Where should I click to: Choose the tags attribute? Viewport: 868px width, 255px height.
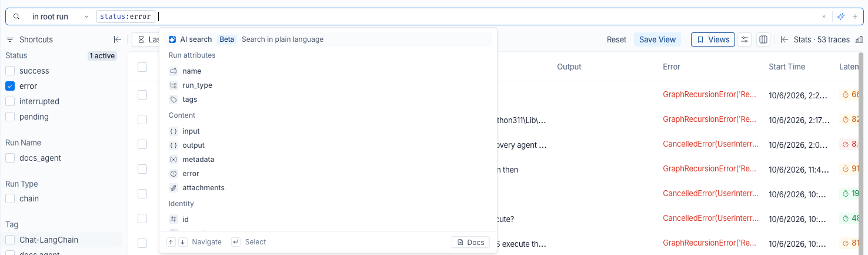point(328,100)
